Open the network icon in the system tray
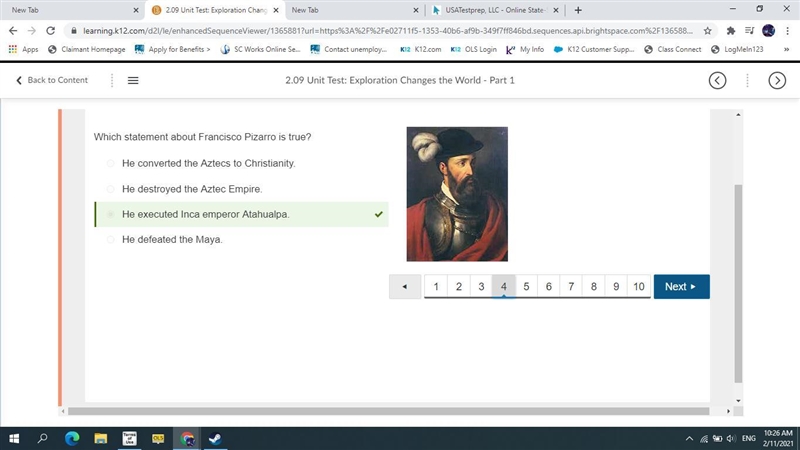The height and width of the screenshot is (450, 800). pos(704,438)
